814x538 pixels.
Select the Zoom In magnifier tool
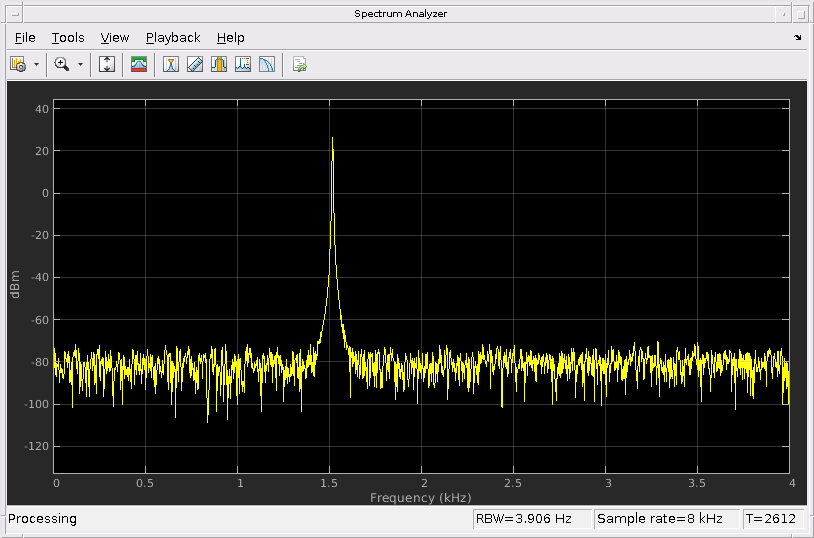[62, 64]
